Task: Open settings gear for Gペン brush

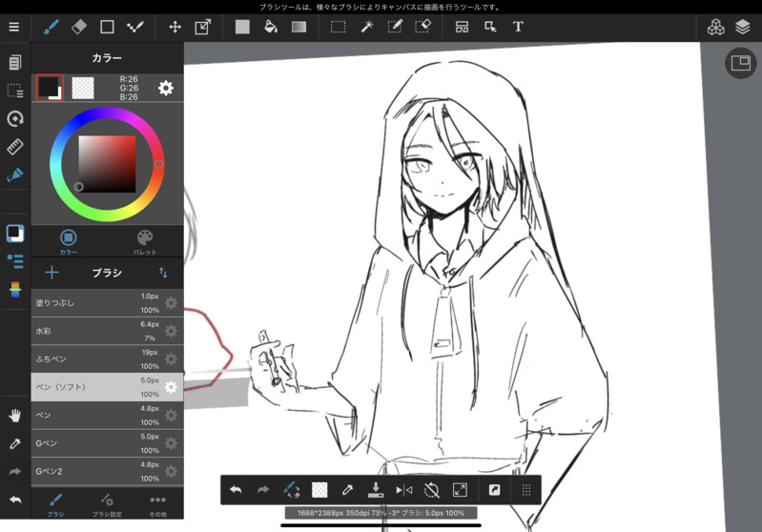Action: (171, 443)
